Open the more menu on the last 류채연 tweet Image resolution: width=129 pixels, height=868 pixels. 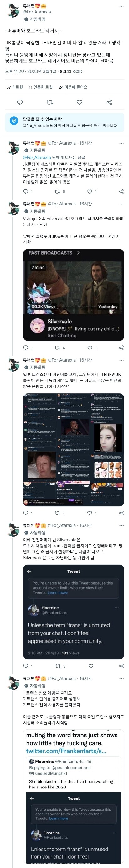click(x=121, y=678)
